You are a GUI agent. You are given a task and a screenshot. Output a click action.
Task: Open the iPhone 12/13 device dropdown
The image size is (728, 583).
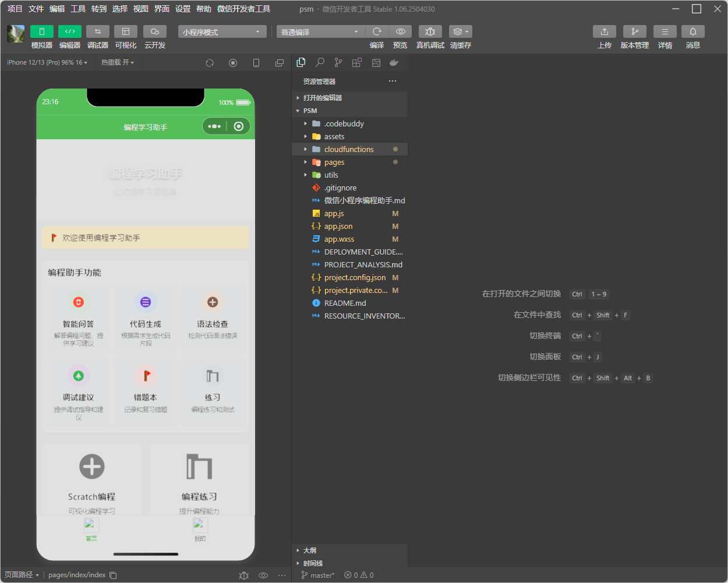coord(45,62)
